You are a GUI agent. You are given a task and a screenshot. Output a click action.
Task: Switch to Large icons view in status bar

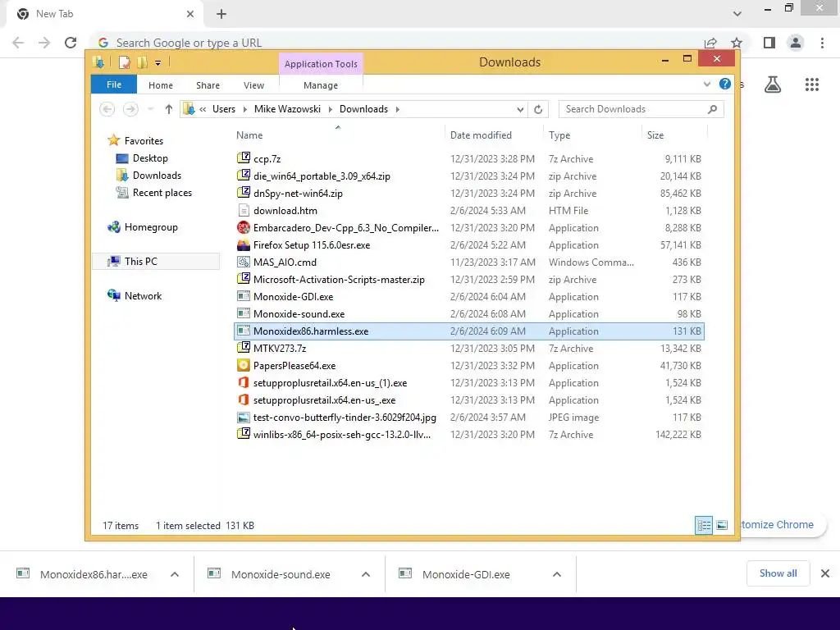coord(722,525)
